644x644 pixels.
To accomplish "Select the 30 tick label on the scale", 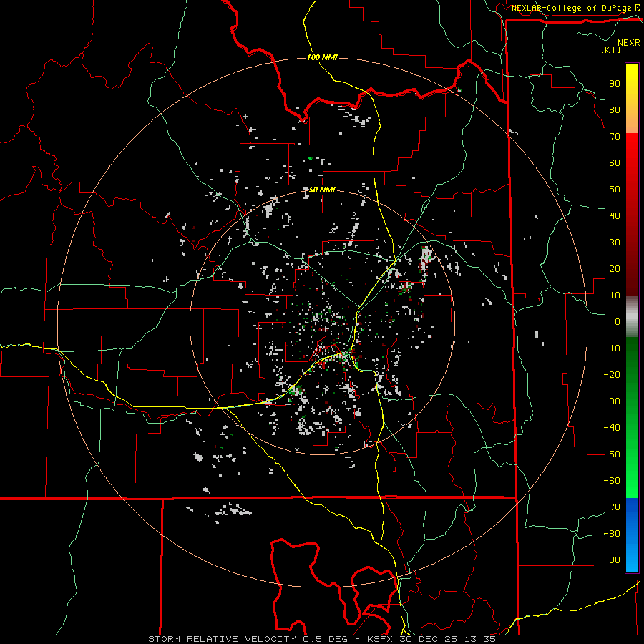I will 615,243.
